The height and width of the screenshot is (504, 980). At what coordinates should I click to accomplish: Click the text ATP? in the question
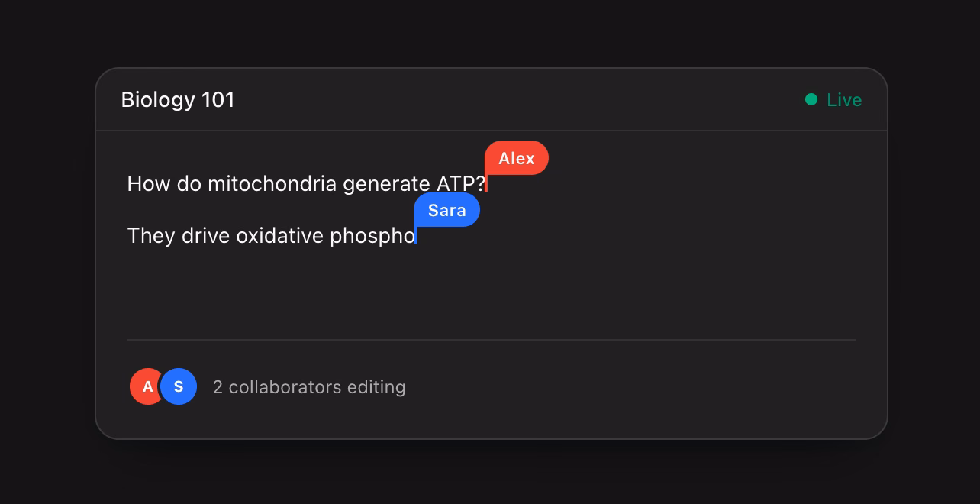461,184
